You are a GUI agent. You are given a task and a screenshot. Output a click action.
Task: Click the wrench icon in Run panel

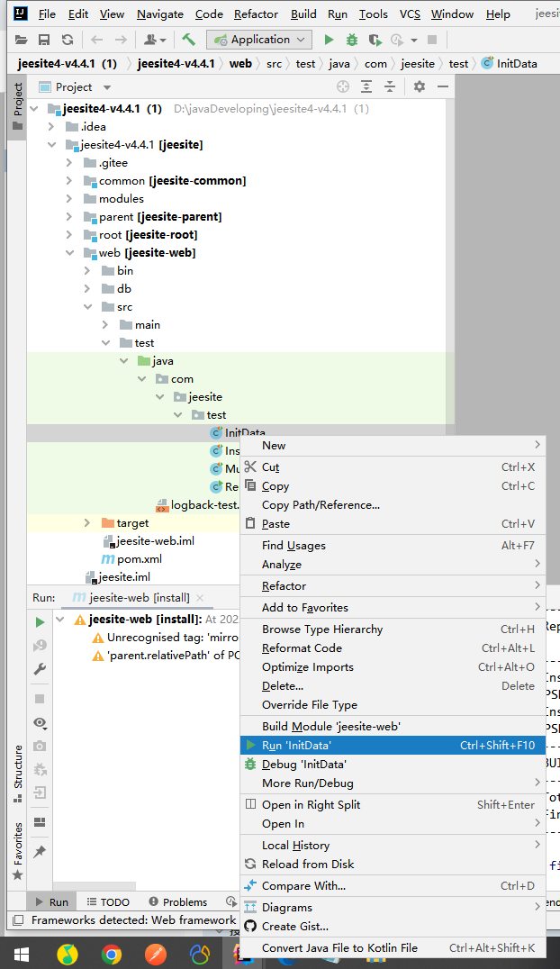[x=41, y=669]
